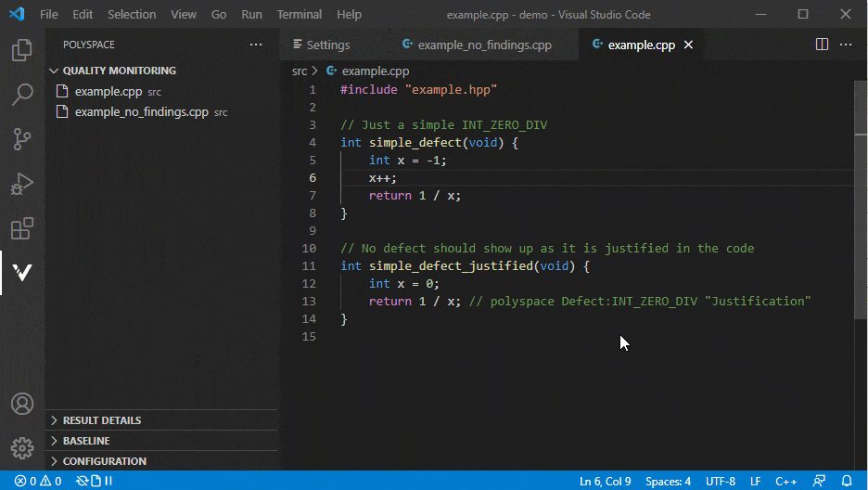Close the example.cpp editor tab
Screen dimensions: 868x490
tap(689, 45)
